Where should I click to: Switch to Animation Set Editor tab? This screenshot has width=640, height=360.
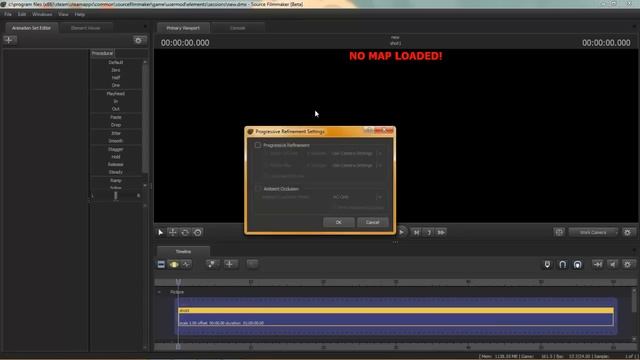point(31,28)
